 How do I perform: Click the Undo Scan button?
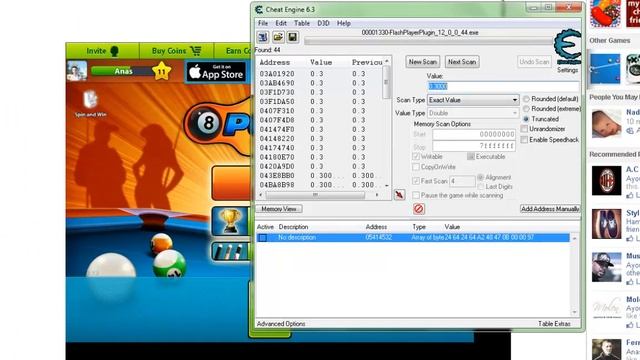534,62
